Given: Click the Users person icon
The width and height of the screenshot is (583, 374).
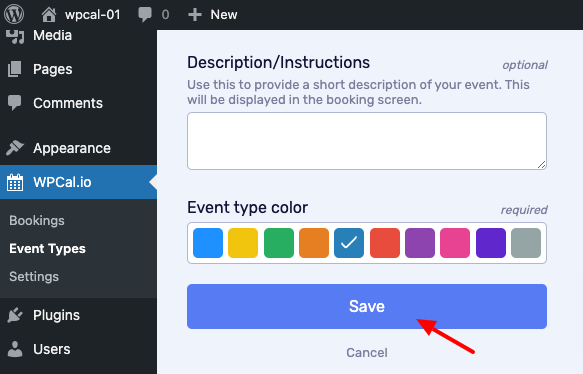Looking at the screenshot, I should 15,349.
